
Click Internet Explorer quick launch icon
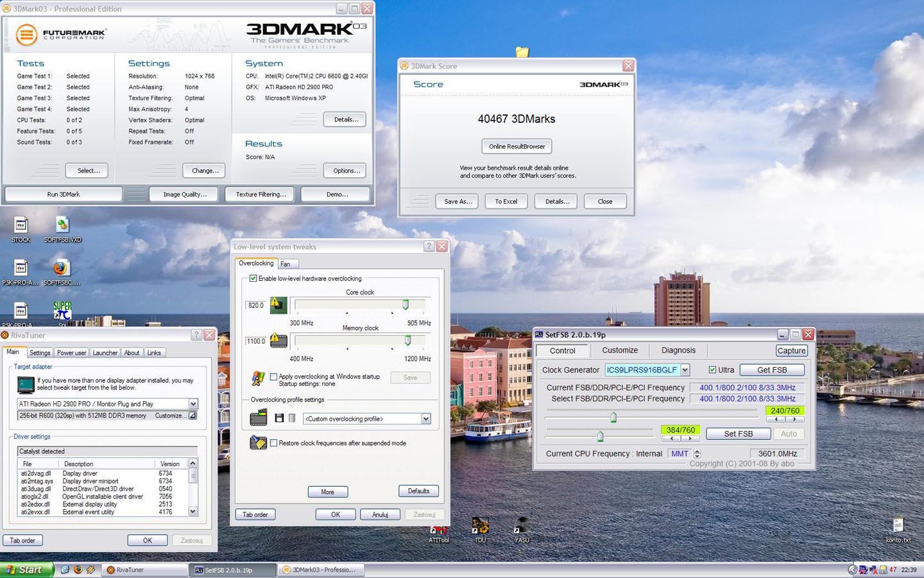coord(65,570)
